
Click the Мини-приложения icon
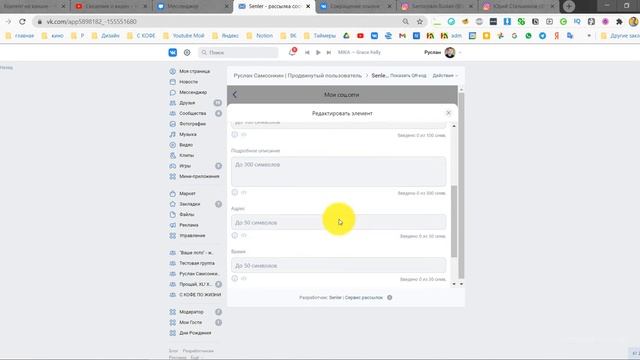172,176
